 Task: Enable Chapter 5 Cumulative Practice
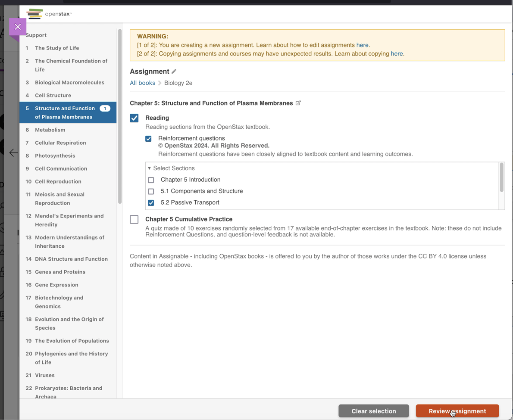tap(134, 219)
